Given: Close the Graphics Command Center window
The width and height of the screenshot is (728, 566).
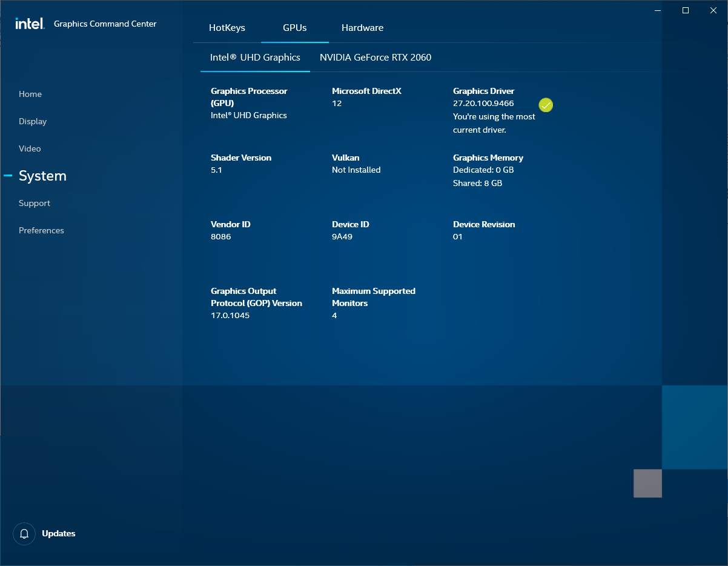Looking at the screenshot, I should 713,10.
